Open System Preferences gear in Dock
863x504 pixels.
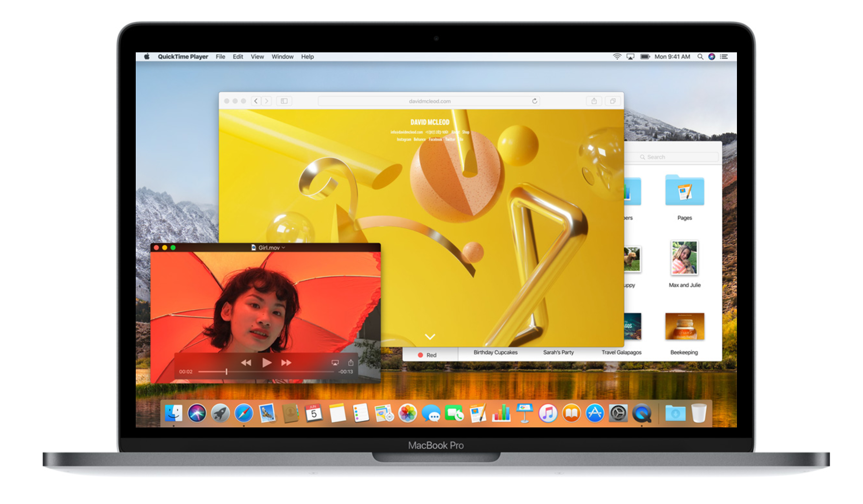click(x=618, y=413)
